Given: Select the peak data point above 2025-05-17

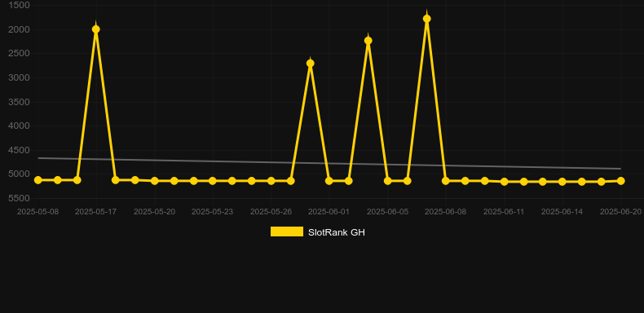Looking at the screenshot, I should (x=96, y=29).
